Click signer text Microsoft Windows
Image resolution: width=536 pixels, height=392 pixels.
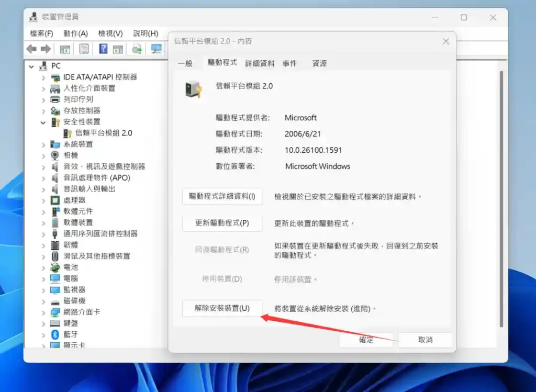point(318,166)
